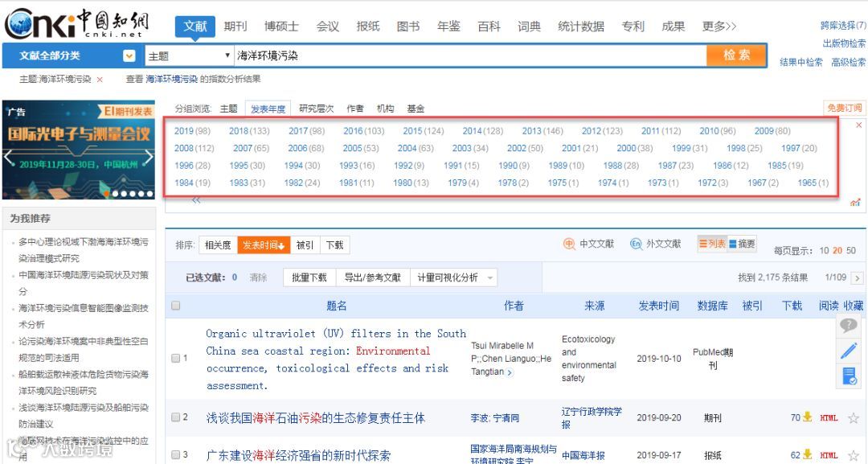
Task: Select the 报纸 tab
Action: coord(368,27)
